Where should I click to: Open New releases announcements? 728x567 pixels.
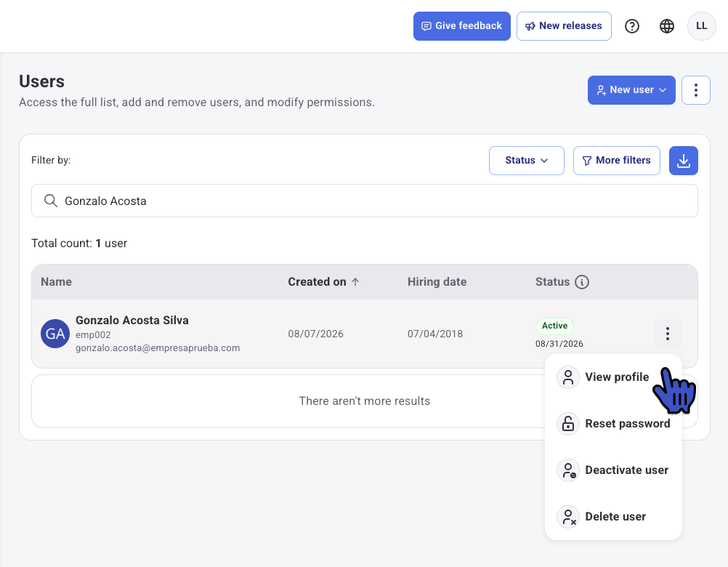click(564, 26)
